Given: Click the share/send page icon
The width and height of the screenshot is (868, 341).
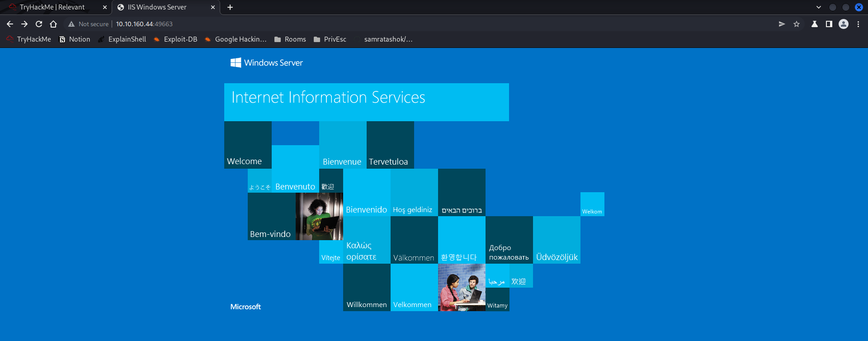Looking at the screenshot, I should 782,24.
